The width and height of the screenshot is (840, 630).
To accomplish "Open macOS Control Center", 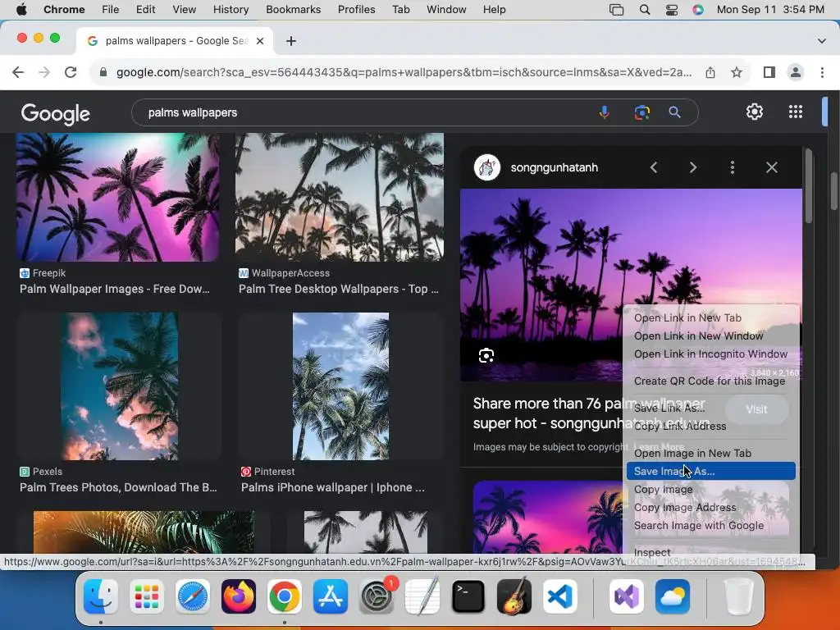I will point(671,10).
